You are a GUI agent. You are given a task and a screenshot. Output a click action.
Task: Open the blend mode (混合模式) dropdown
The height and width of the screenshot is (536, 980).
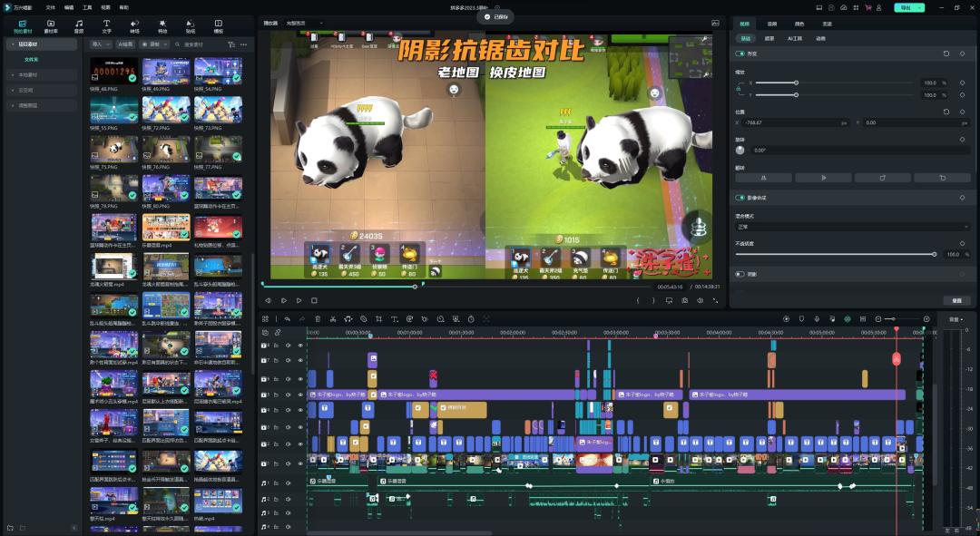pos(852,227)
